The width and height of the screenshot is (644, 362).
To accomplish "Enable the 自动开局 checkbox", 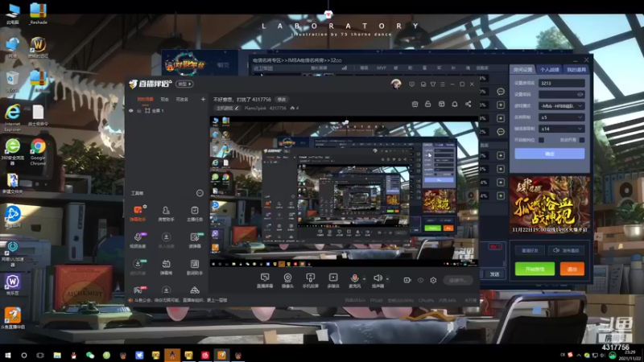I will [581, 140].
